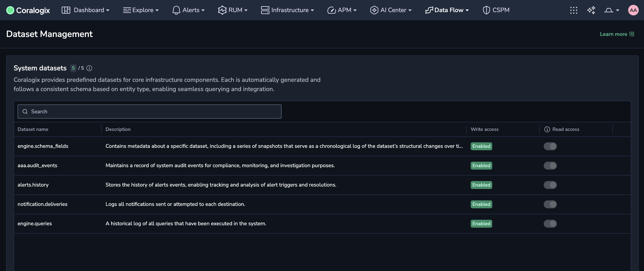Select the notification.deliveries dataset name
The height and width of the screenshot is (271, 644).
pos(42,204)
